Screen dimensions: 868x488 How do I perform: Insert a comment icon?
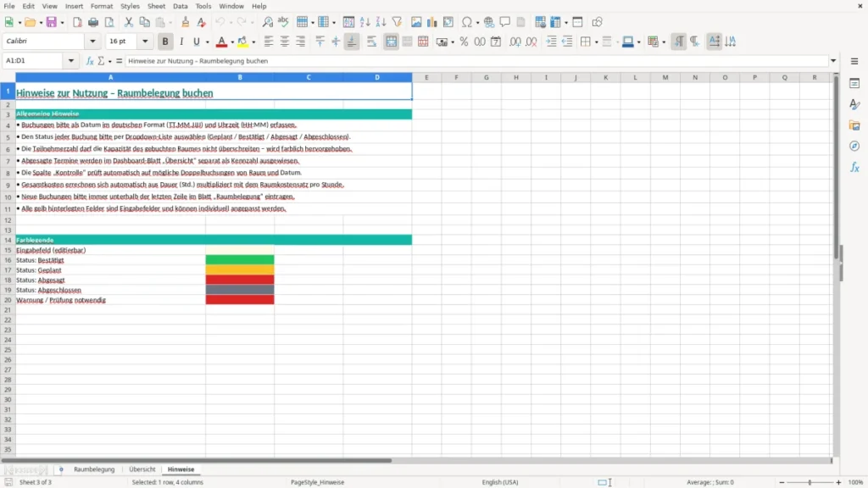tap(505, 22)
